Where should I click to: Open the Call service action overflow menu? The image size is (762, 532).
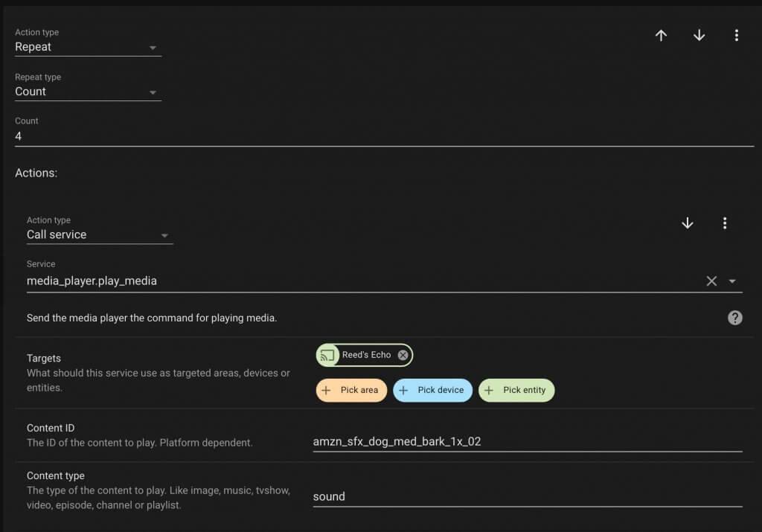pyautogui.click(x=725, y=223)
